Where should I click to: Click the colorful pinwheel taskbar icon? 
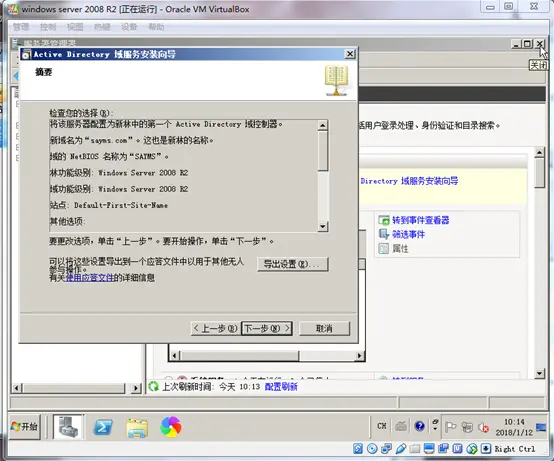pos(171,427)
